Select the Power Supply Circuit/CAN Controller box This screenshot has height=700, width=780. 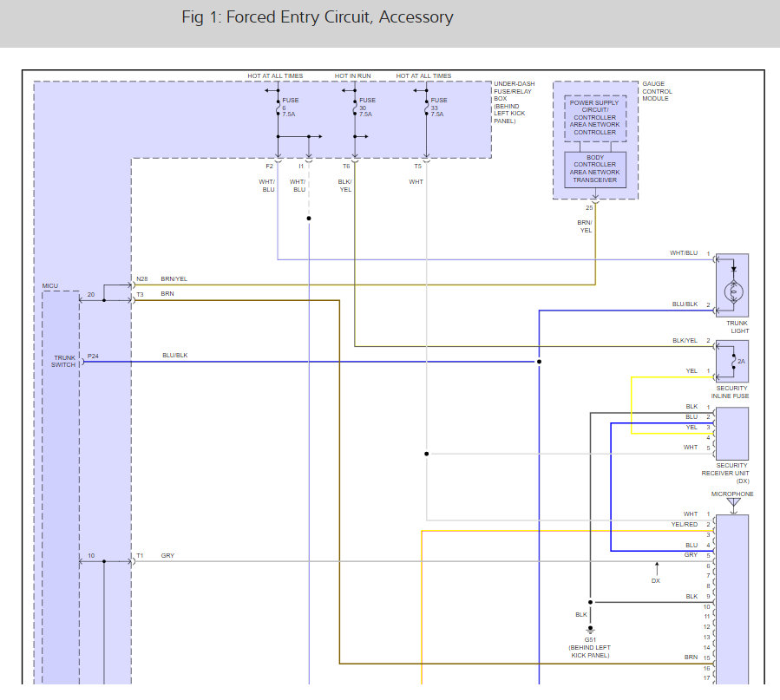[x=595, y=118]
